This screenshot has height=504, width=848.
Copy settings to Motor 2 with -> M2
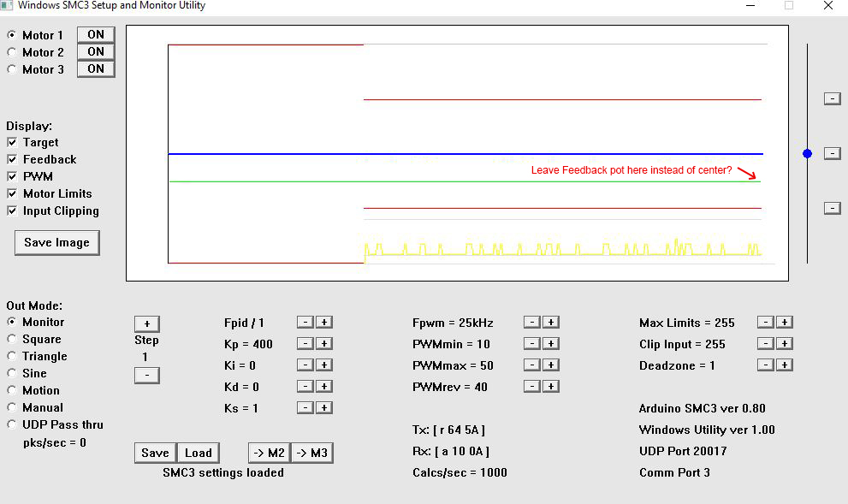coord(270,454)
